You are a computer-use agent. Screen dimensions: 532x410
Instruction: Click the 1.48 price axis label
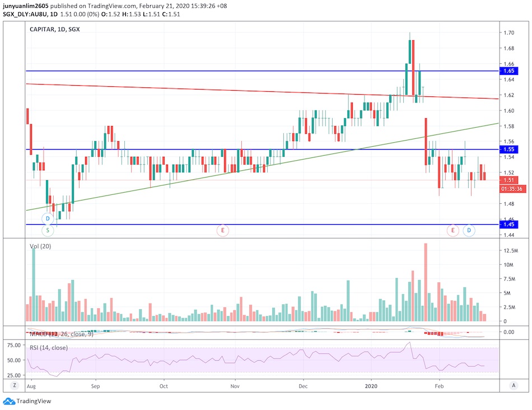tap(509, 204)
